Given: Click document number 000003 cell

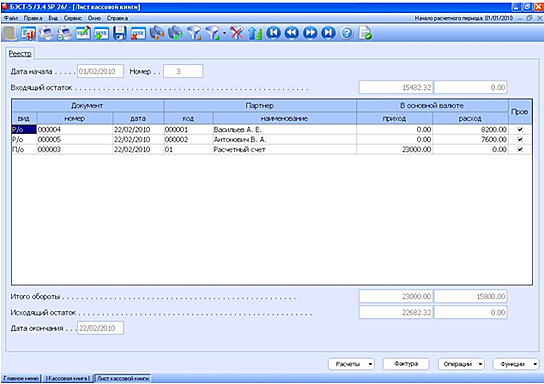Looking at the screenshot, I should coord(75,150).
